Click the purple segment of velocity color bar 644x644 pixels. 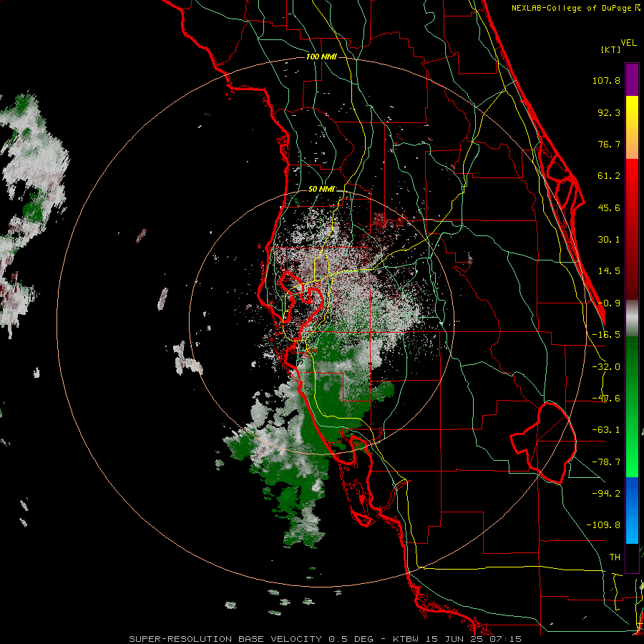(632, 79)
